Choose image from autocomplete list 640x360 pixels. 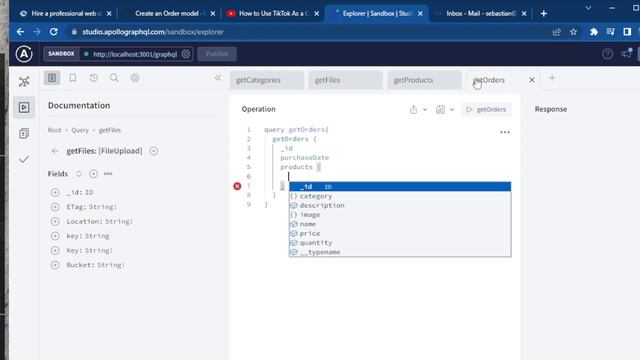(x=400, y=215)
